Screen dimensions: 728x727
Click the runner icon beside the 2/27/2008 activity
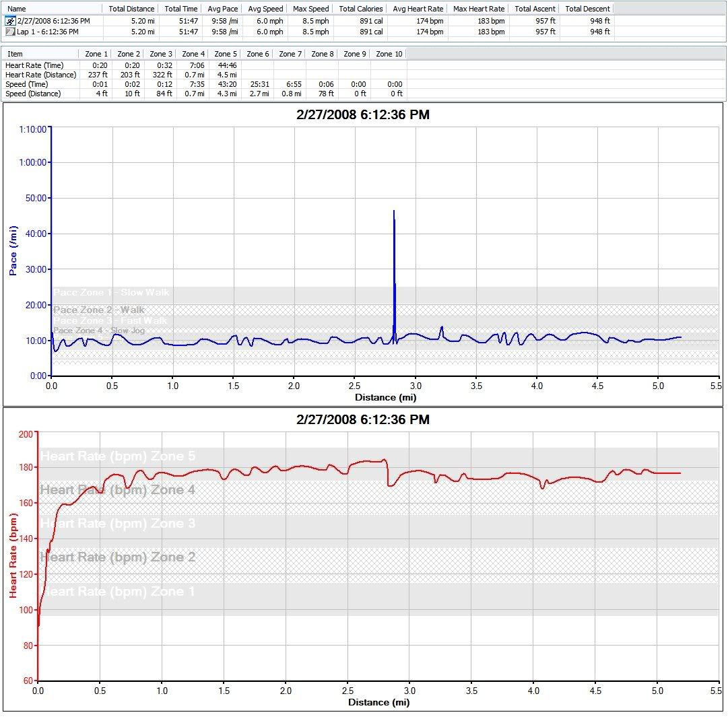pos(10,21)
